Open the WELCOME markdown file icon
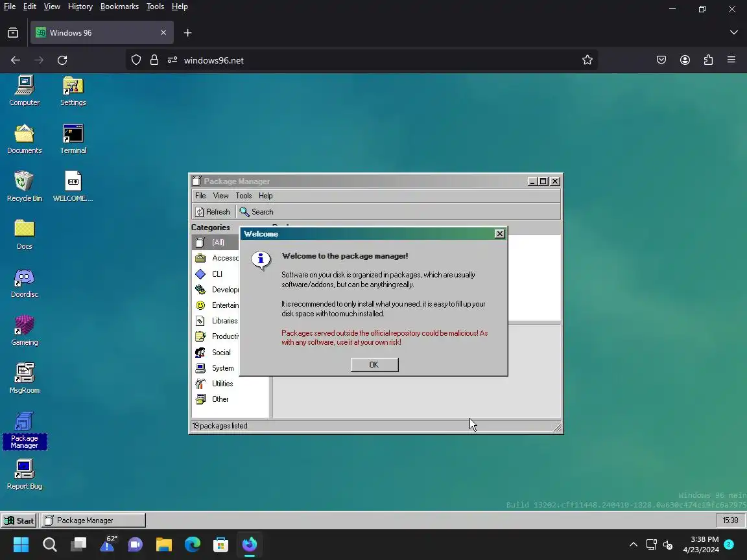 [73, 187]
